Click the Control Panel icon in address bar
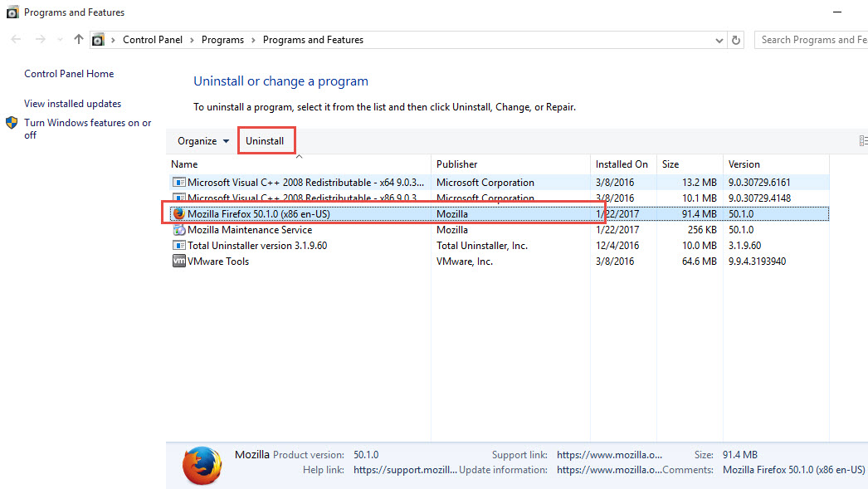 98,40
